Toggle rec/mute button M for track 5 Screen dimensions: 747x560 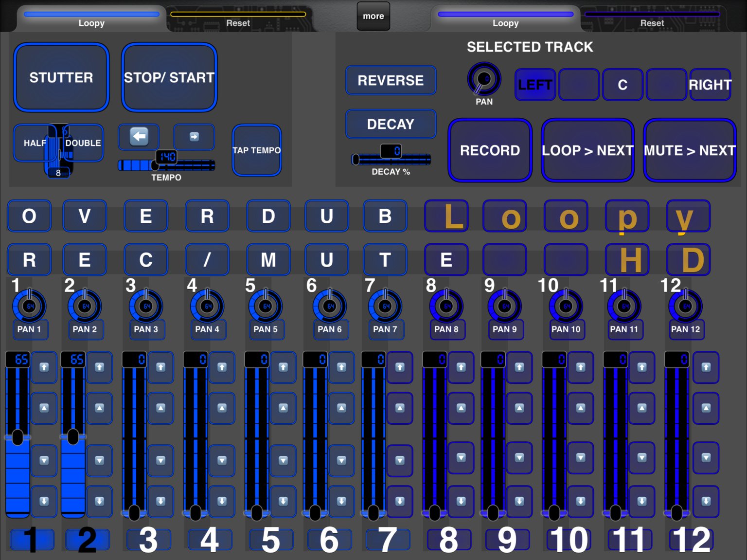coord(268,260)
